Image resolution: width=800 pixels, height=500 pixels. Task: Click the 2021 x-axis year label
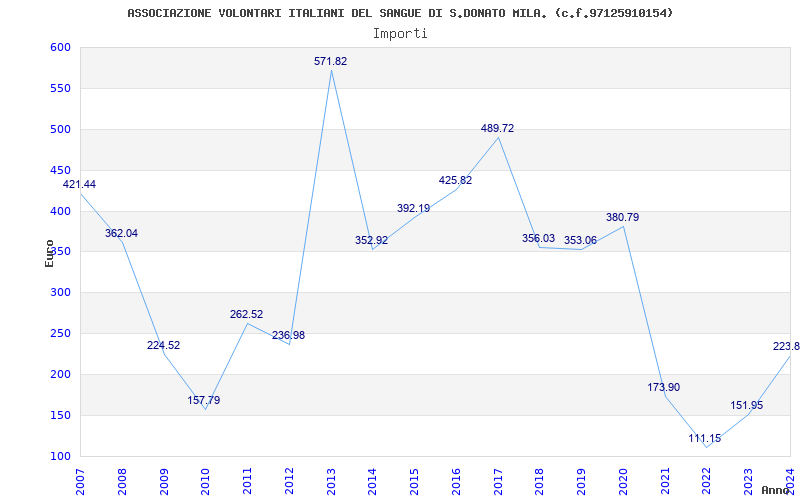point(665,482)
